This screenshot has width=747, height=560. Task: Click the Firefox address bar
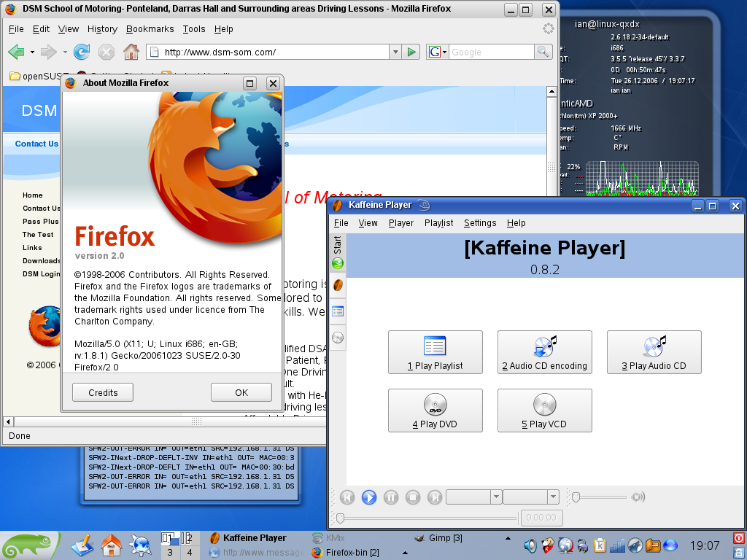tap(268, 52)
